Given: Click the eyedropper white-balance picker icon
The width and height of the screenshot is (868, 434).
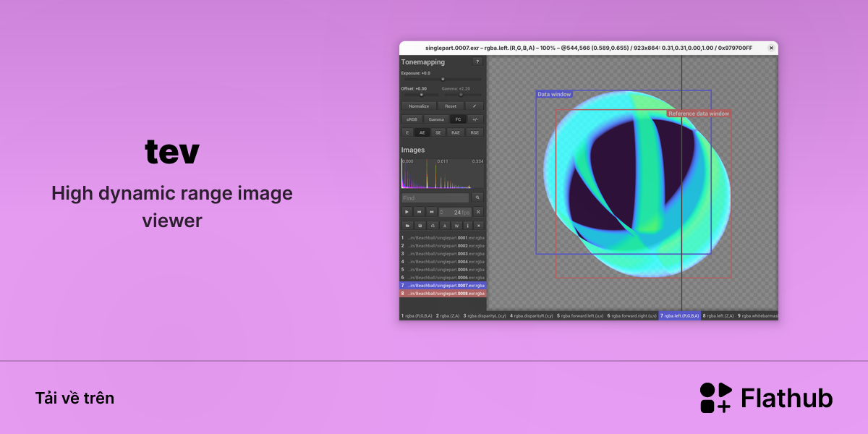Looking at the screenshot, I should [x=474, y=106].
